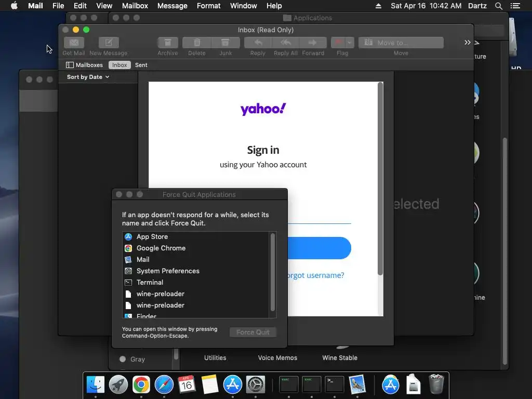The width and height of the screenshot is (532, 399).
Task: Select the first wine-preloader entry
Action: tap(196, 294)
